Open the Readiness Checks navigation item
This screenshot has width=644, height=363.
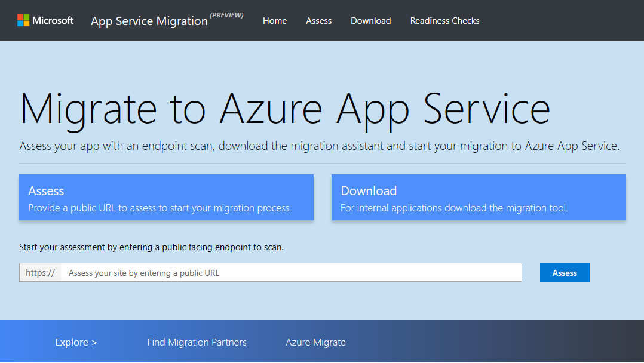[444, 21]
